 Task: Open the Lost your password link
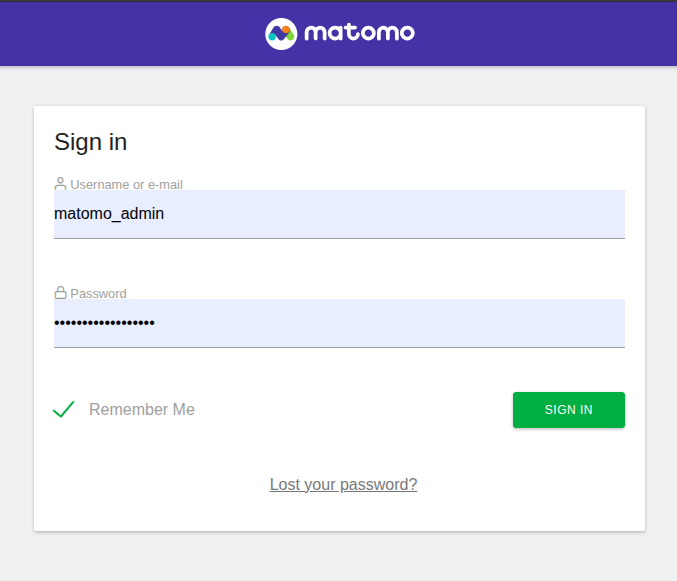tap(343, 485)
